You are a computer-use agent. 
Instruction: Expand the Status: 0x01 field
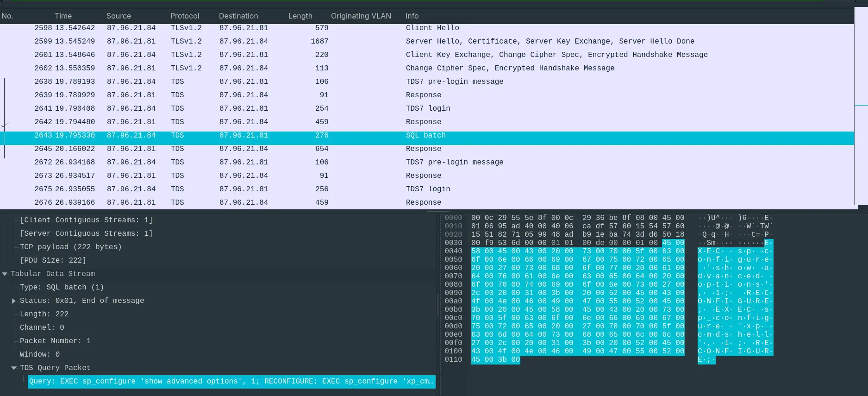point(14,301)
